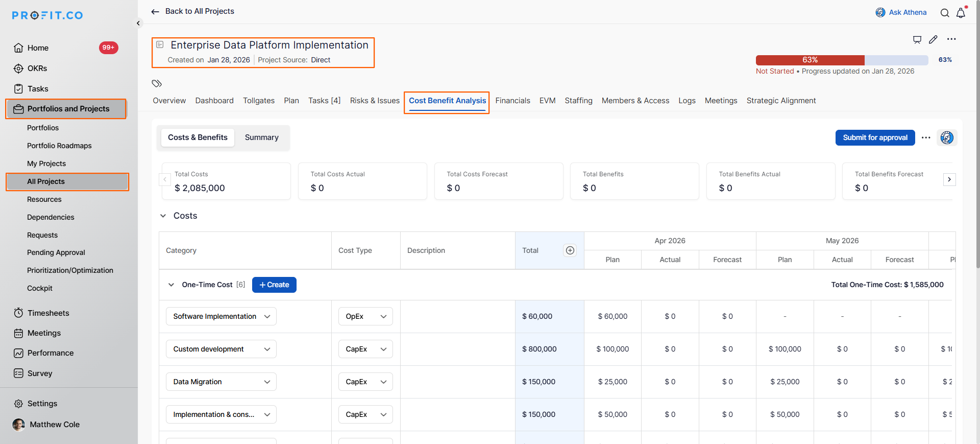Open the Risks & Issues tab
The image size is (980, 444).
(x=375, y=101)
